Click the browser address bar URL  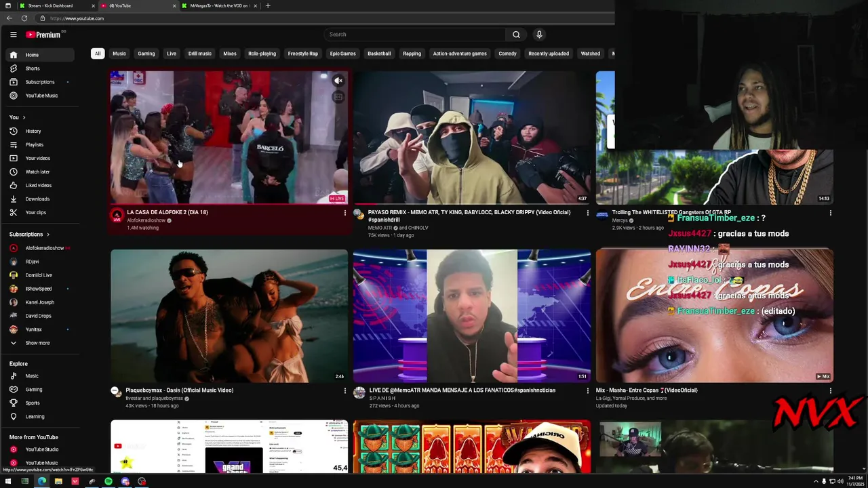click(x=77, y=18)
